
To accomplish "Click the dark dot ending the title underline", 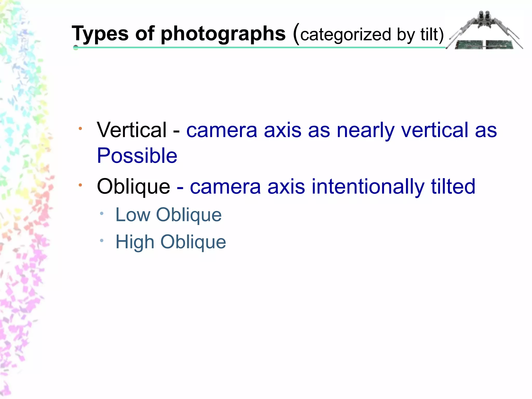I will [76, 48].
